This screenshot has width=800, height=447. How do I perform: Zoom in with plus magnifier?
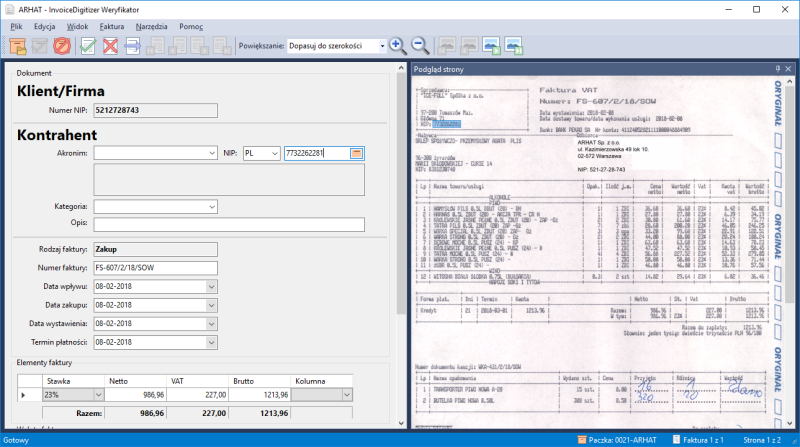(397, 46)
